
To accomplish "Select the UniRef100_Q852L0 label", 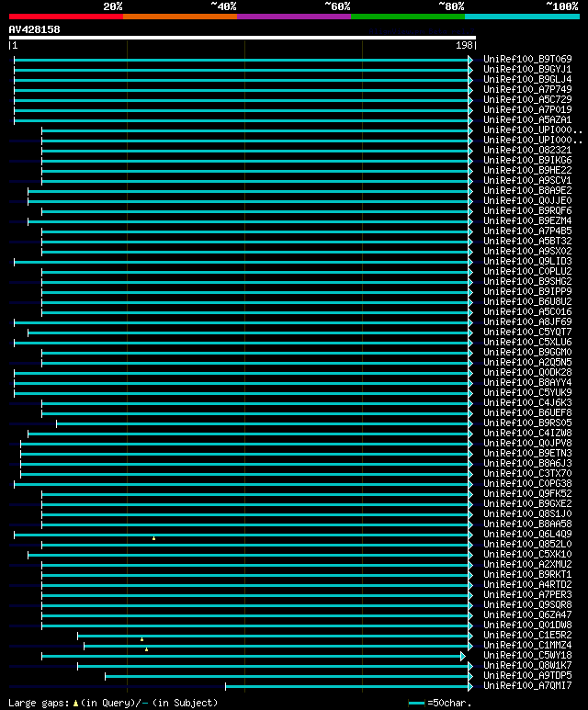I will click(527, 545).
